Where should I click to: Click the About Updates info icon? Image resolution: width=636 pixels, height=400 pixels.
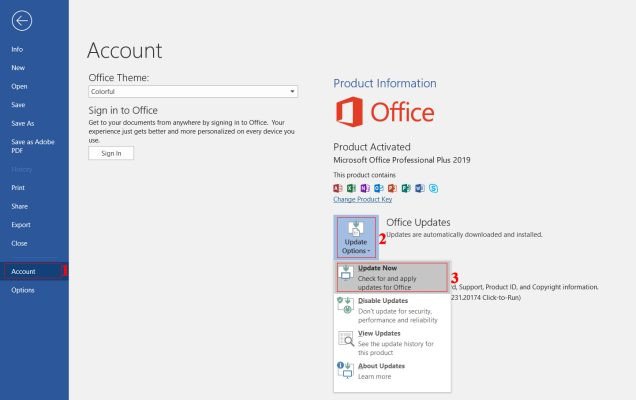point(345,370)
